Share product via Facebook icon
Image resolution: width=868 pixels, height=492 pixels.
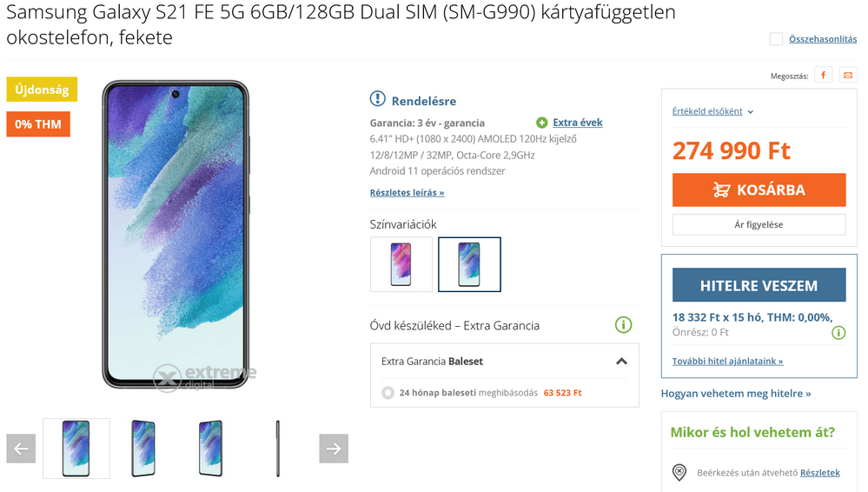823,76
